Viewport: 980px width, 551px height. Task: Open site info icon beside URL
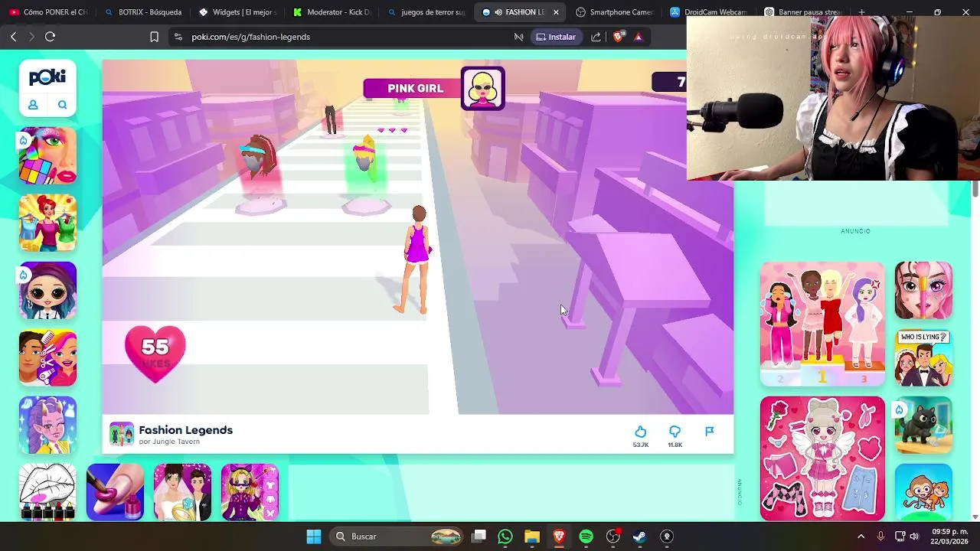pos(178,37)
